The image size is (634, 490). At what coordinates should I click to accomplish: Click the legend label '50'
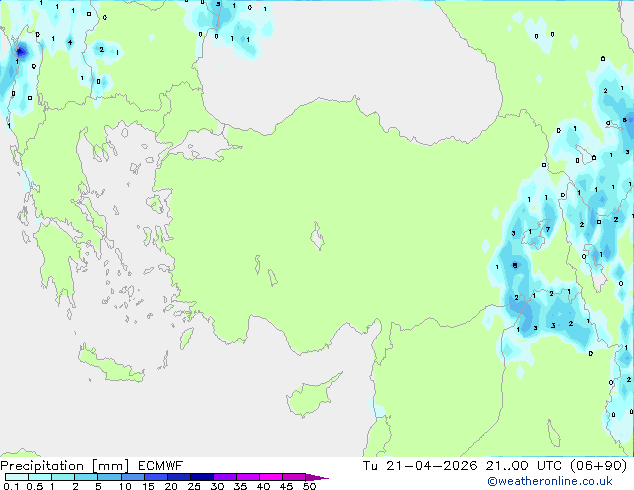[x=310, y=486]
